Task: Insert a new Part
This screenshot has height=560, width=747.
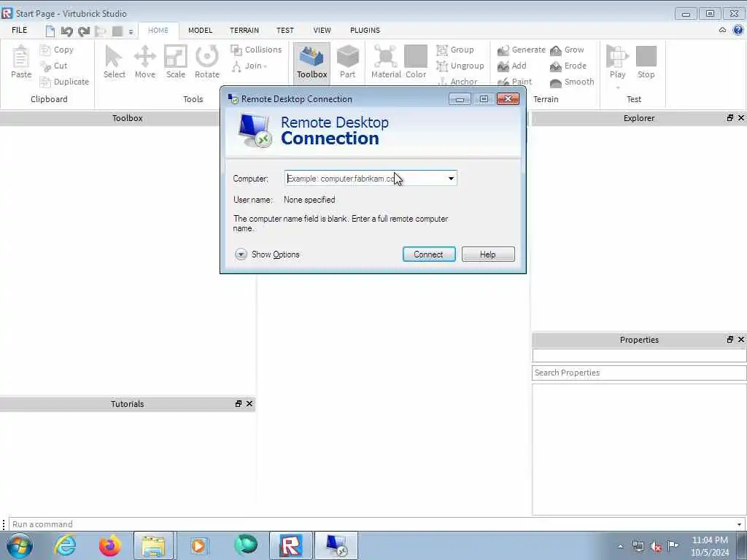Action: 348,61
